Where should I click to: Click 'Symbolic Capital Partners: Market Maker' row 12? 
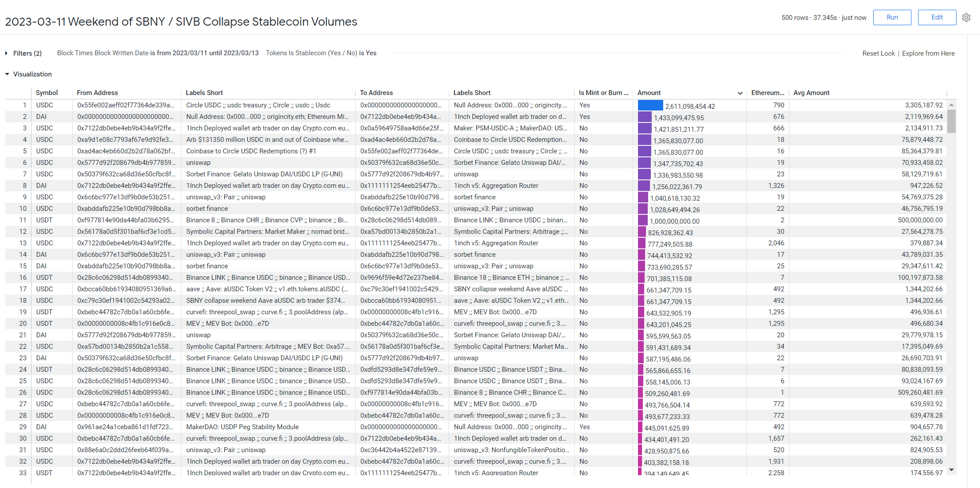[x=267, y=232]
